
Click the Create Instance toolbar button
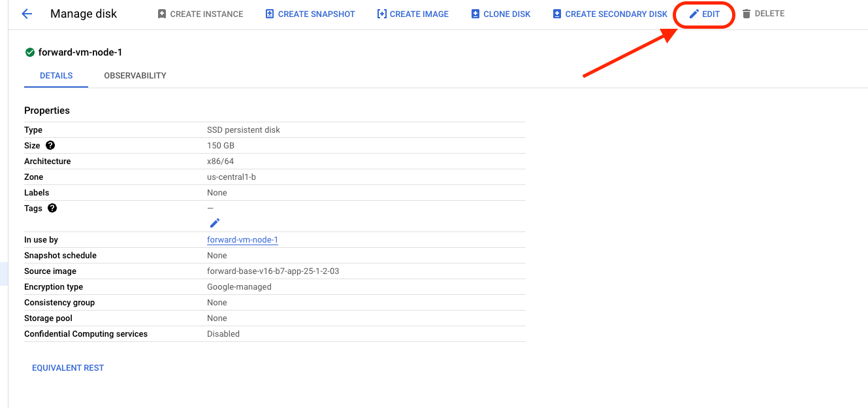(x=200, y=14)
